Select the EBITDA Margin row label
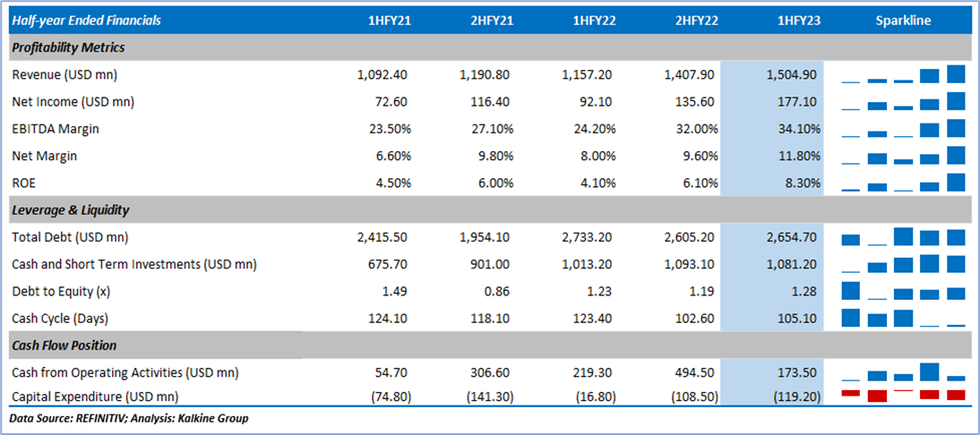Viewport: 980px width, 435px height. (56, 129)
